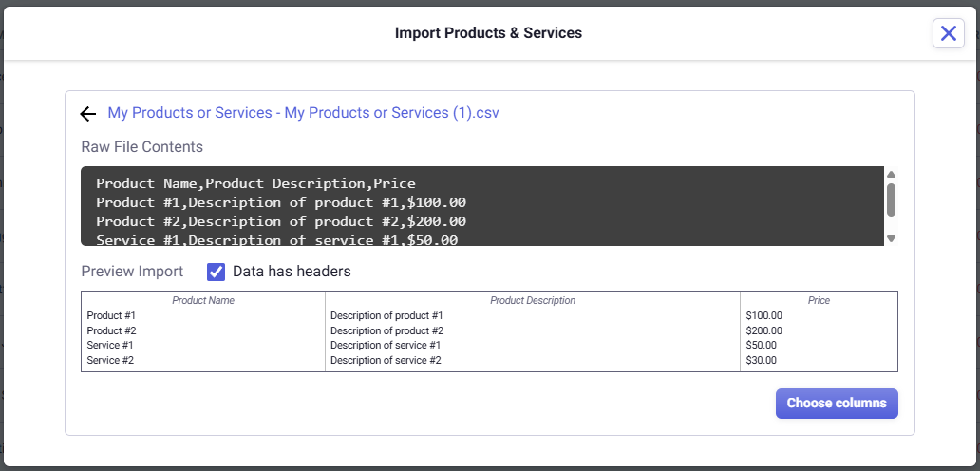This screenshot has width=980, height=471.
Task: Click the $100.00 price cell in preview
Action: tap(764, 315)
